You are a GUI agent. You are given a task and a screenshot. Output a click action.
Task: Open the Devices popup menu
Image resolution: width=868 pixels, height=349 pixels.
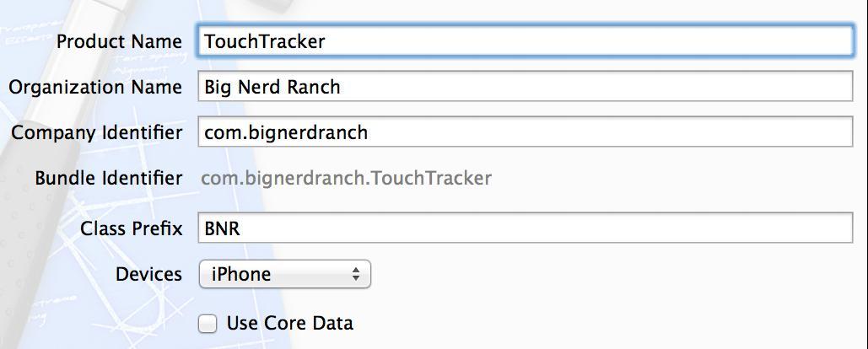point(284,274)
